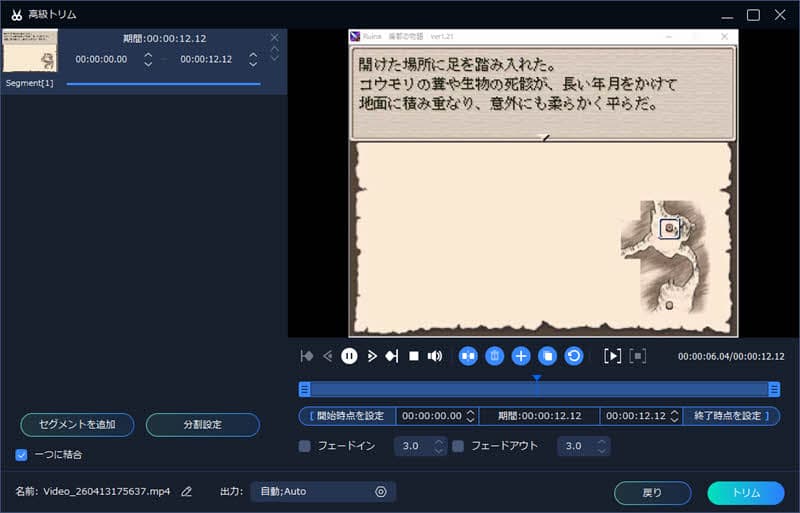This screenshot has height=513, width=800.
Task: Click the セグメントを追加 button
Action: coord(78,424)
